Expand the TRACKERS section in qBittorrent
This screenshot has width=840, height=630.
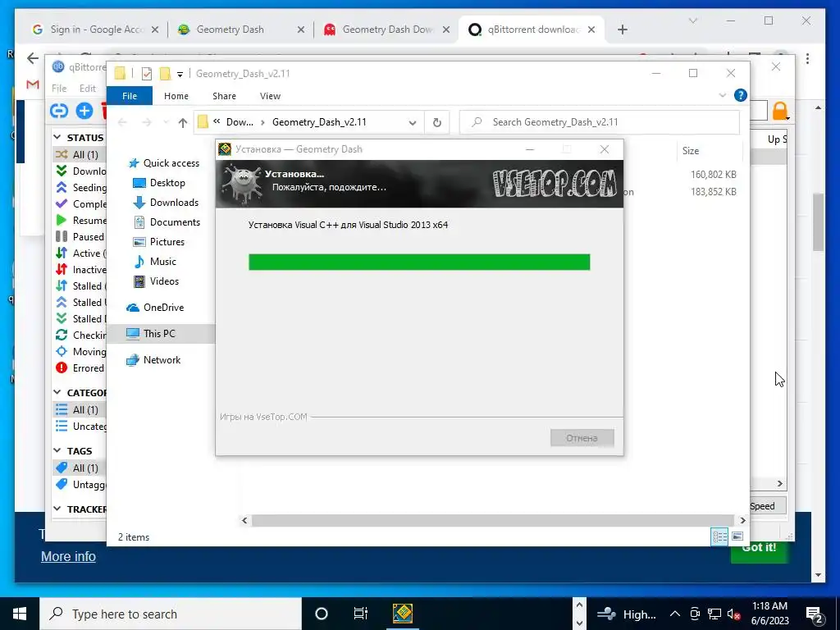click(57, 509)
